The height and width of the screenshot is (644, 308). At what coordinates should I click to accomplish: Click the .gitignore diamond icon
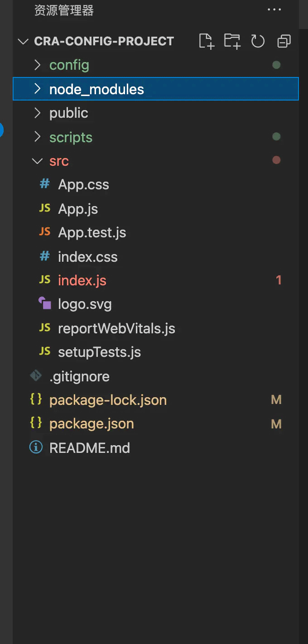(36, 376)
